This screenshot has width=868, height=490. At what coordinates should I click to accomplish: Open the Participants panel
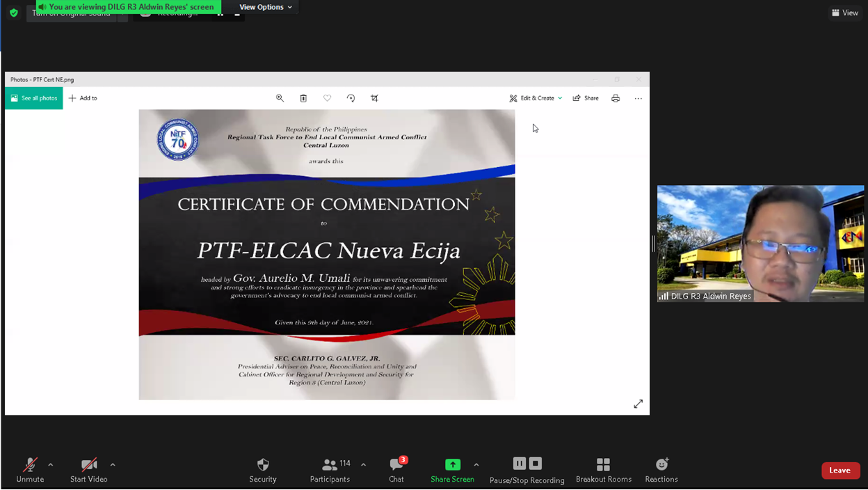(330, 470)
